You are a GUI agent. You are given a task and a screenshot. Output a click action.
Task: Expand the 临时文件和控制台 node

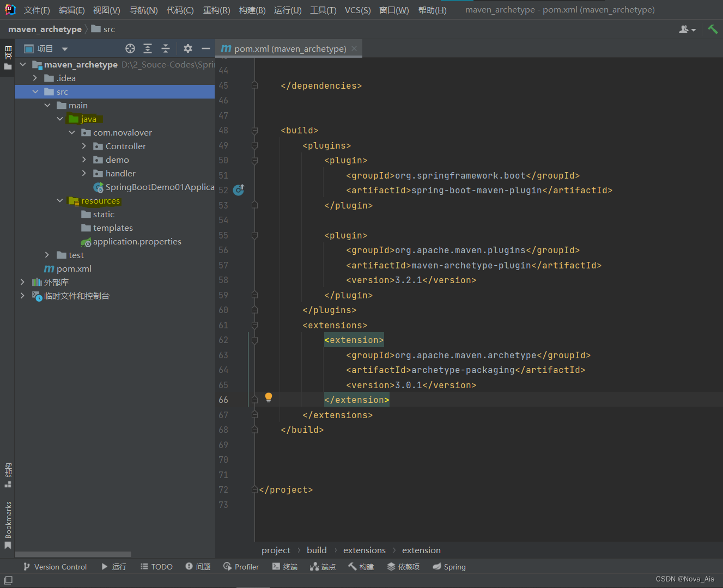coord(22,296)
